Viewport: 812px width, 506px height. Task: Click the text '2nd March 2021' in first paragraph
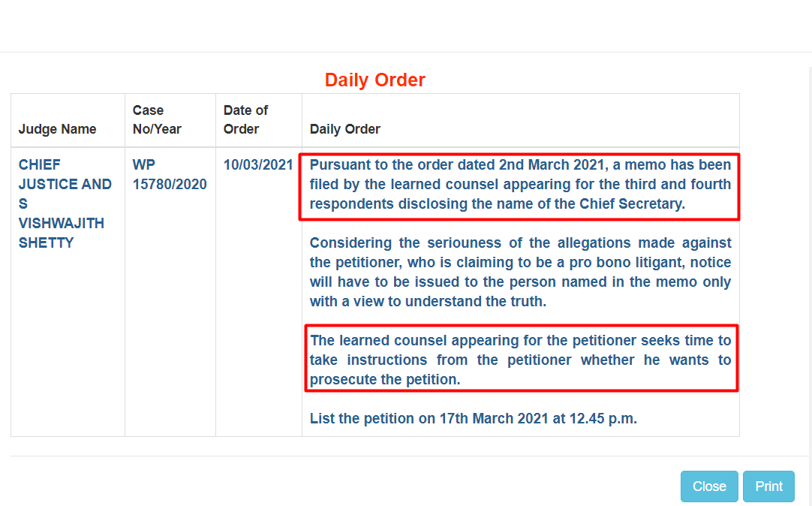click(x=552, y=164)
